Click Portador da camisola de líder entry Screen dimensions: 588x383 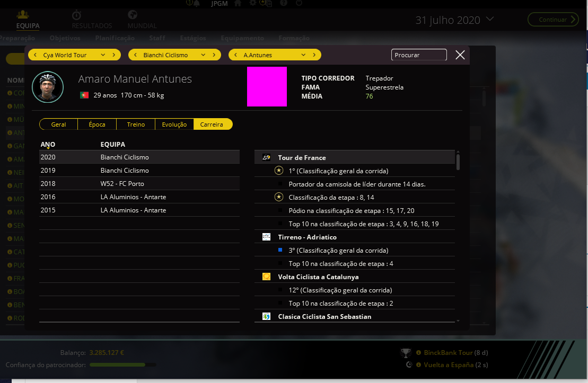pos(357,184)
